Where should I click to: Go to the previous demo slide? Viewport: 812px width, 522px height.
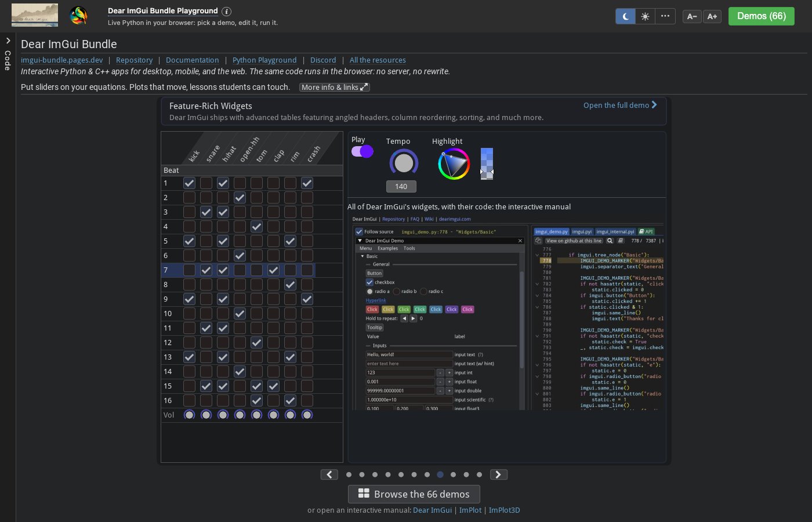(x=329, y=474)
